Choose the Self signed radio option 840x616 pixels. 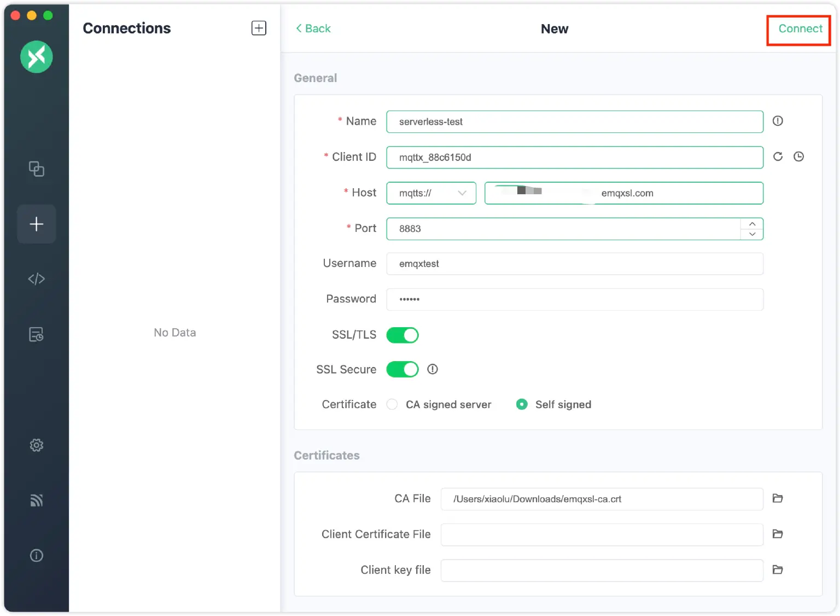coord(522,404)
